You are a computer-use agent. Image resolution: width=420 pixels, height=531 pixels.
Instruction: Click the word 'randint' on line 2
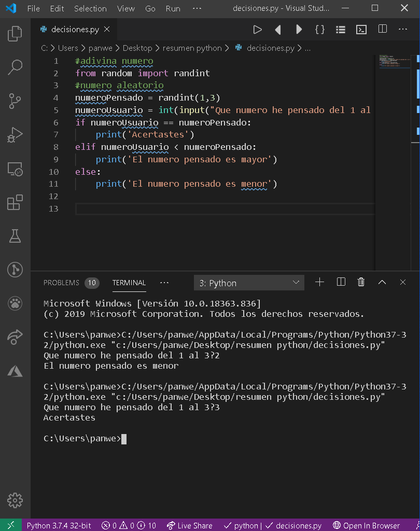pyautogui.click(x=192, y=73)
